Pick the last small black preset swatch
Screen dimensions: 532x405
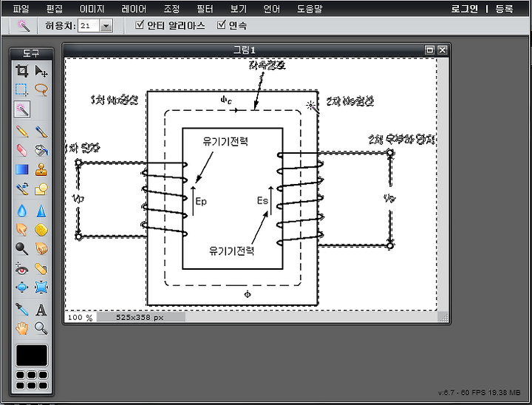coord(43,385)
